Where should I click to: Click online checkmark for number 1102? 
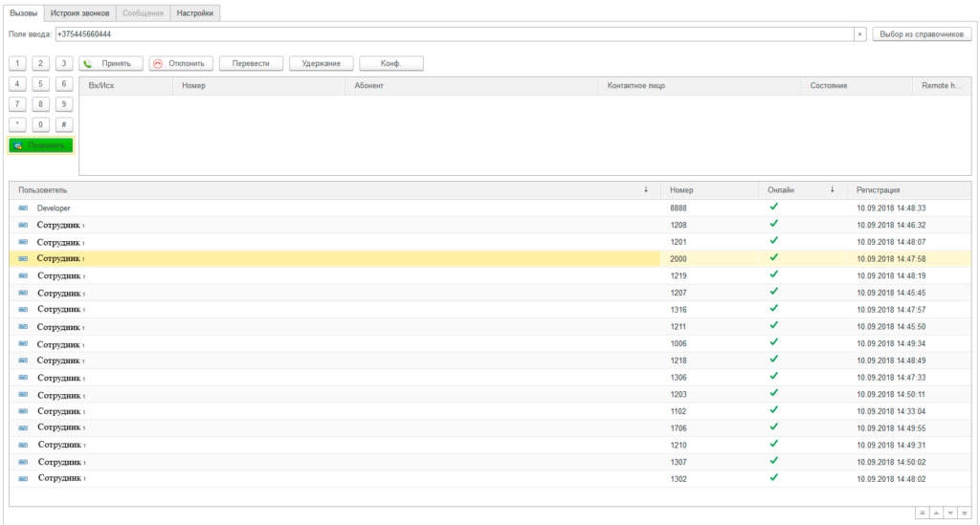773,410
